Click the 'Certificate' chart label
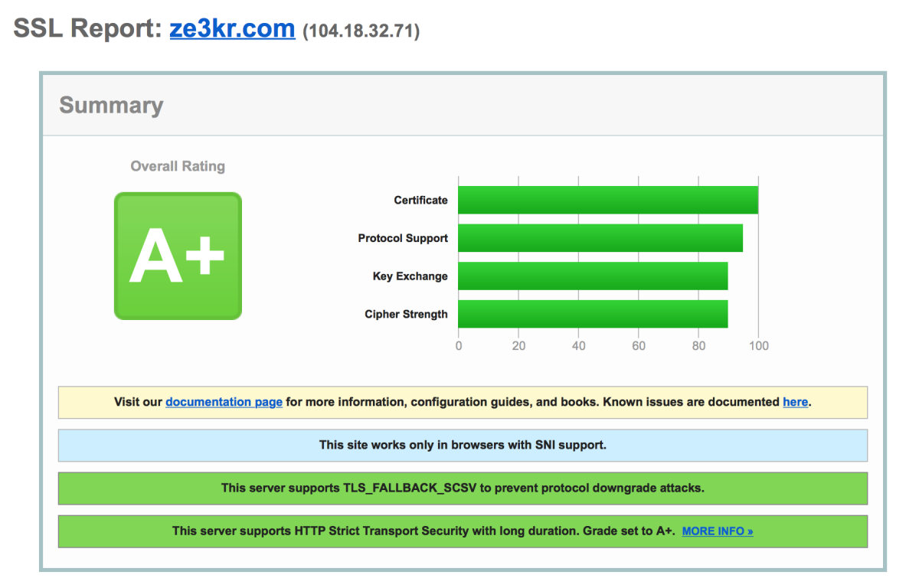The height and width of the screenshot is (588, 919). (x=420, y=200)
